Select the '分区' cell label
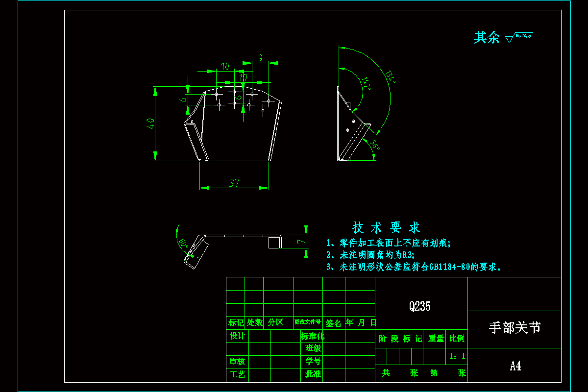This screenshot has height=392, width=588. click(x=275, y=323)
